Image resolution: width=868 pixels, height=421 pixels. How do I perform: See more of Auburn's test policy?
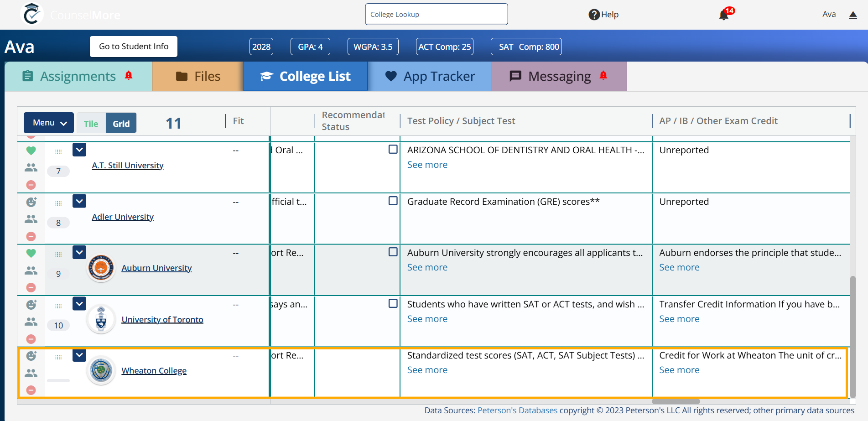point(427,267)
